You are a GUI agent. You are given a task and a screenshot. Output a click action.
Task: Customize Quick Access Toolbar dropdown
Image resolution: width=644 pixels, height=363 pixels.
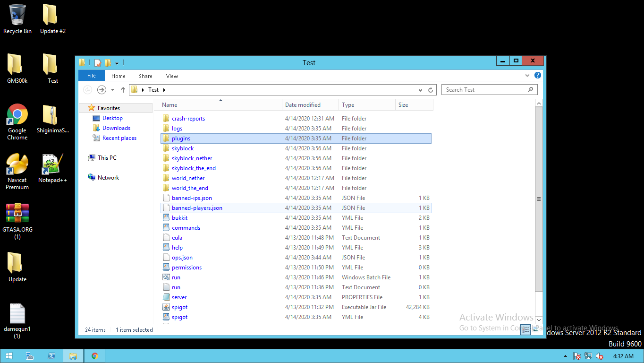pyautogui.click(x=117, y=63)
